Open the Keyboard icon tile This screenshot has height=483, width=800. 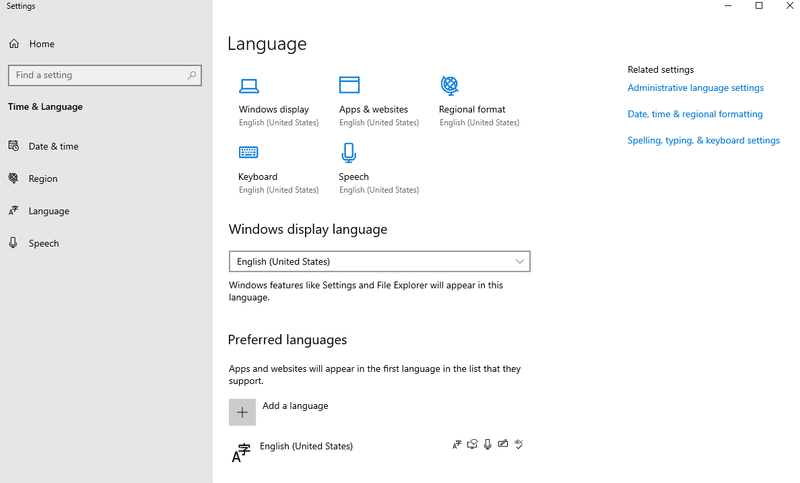[x=248, y=152]
